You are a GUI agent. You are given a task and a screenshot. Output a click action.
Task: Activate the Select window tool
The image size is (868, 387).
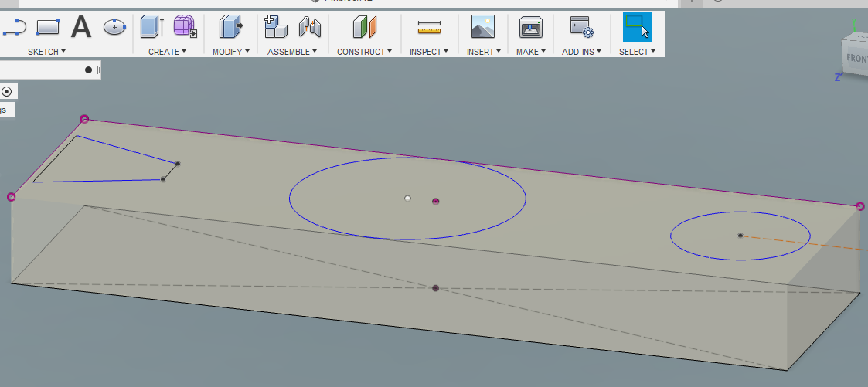click(637, 26)
